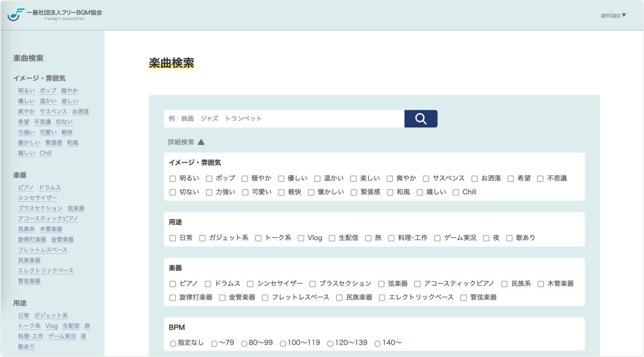
Task: Tick the 旋律打楽器 checkbox
Action: pos(173,298)
